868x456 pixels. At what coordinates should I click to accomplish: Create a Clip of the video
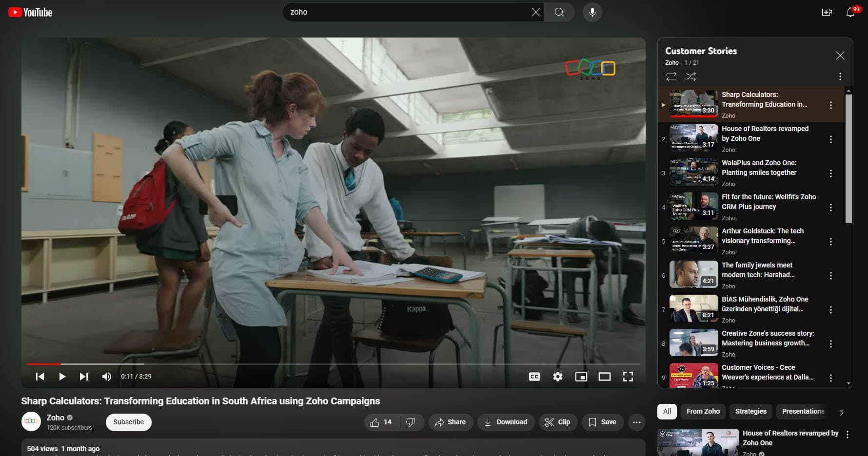(558, 422)
